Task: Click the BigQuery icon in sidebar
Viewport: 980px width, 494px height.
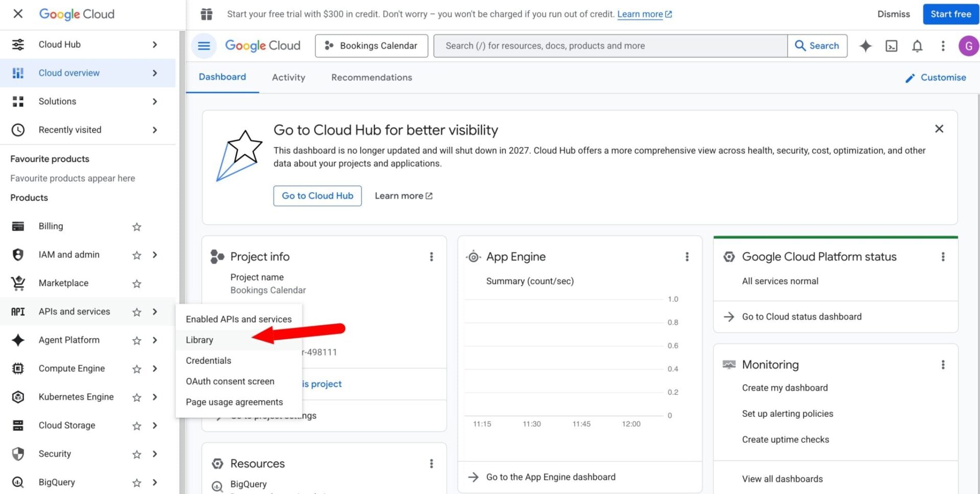Action: [x=18, y=482]
